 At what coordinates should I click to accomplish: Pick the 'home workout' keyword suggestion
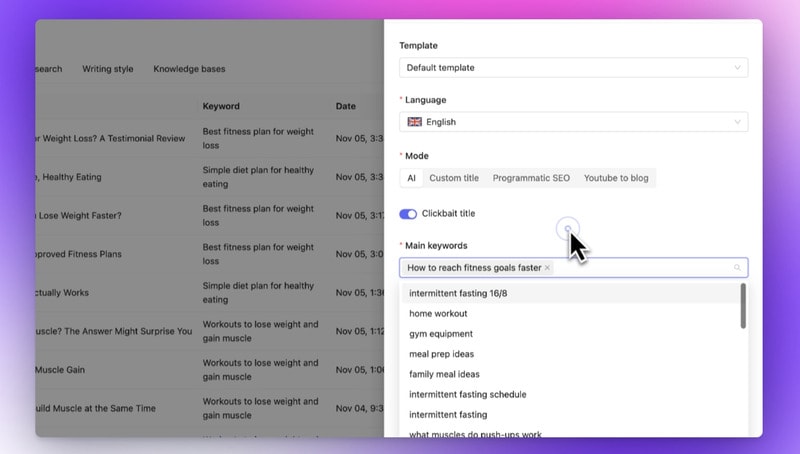pyautogui.click(x=438, y=314)
